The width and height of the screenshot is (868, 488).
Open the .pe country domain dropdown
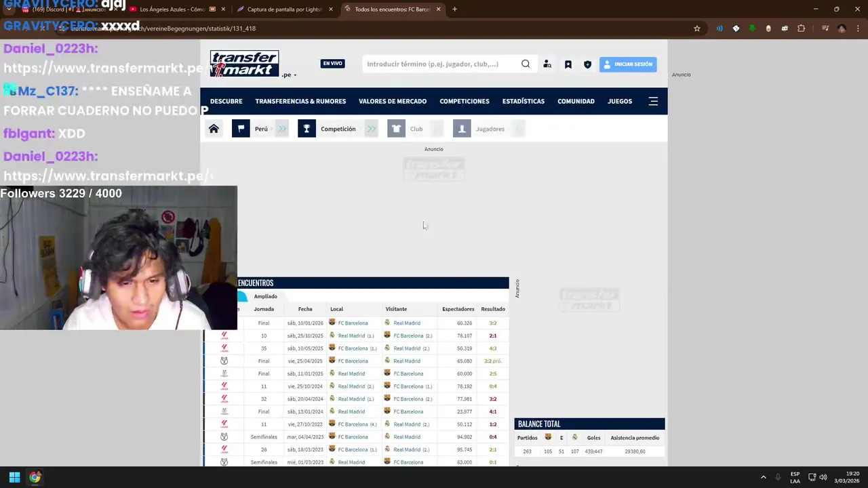[290, 75]
